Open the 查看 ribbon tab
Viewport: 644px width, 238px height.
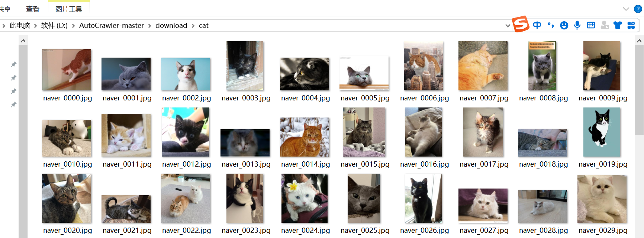[33, 9]
